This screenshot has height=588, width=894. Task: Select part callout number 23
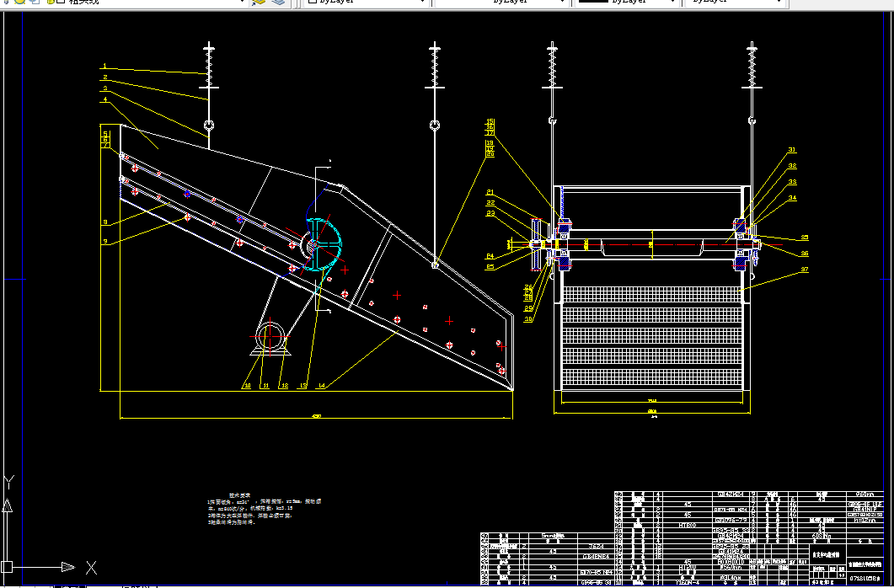pyautogui.click(x=490, y=213)
